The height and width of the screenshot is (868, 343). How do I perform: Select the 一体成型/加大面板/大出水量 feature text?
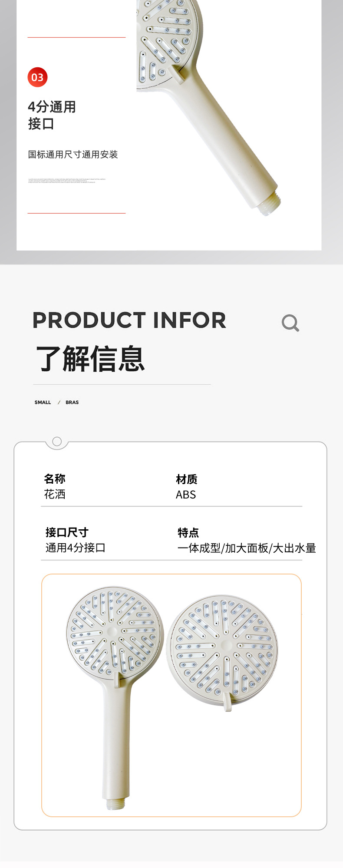click(x=247, y=548)
